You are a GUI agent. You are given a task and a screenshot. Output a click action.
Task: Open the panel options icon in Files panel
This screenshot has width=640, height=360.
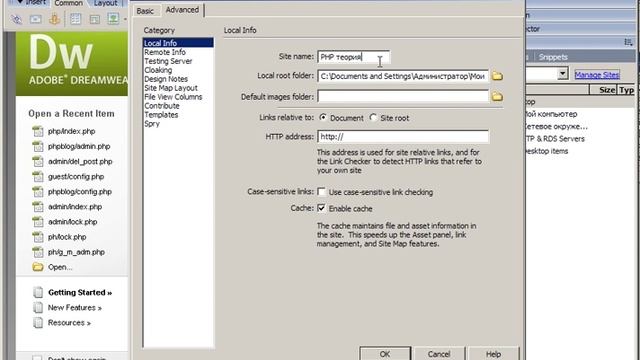click(628, 42)
